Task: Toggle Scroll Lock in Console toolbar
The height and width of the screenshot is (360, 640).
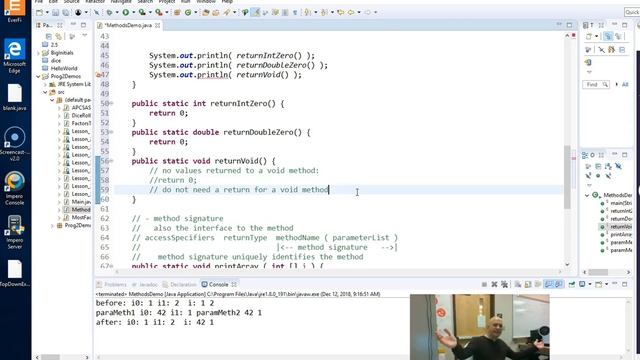Action: tap(527, 284)
